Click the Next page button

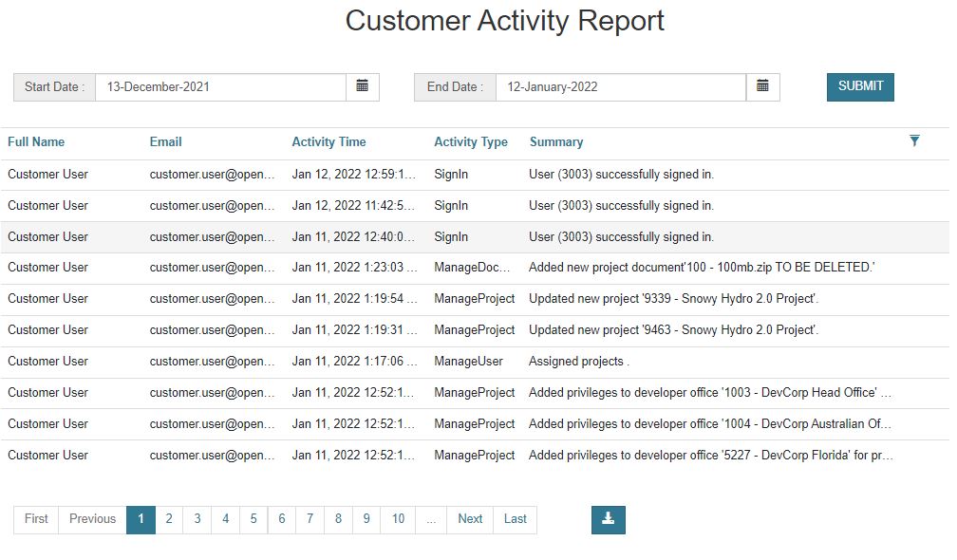coord(470,519)
